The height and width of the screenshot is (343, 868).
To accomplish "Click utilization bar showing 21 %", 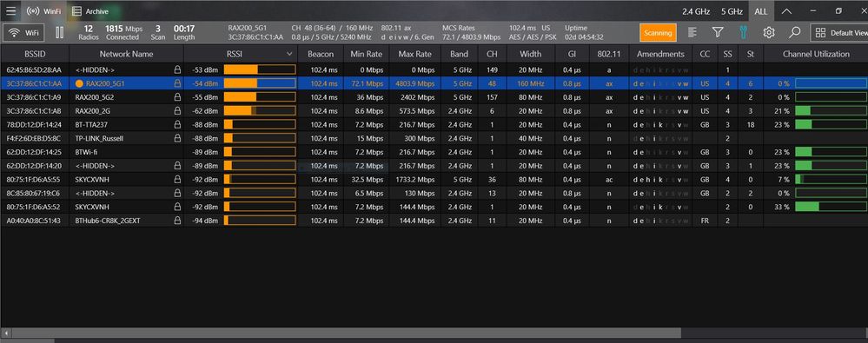I will pos(831,110).
